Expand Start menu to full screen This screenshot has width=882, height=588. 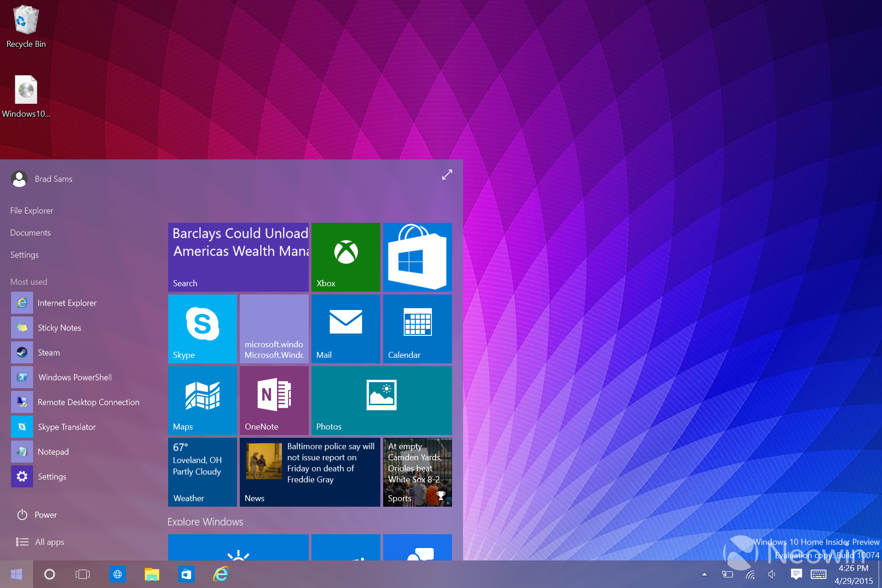(446, 175)
